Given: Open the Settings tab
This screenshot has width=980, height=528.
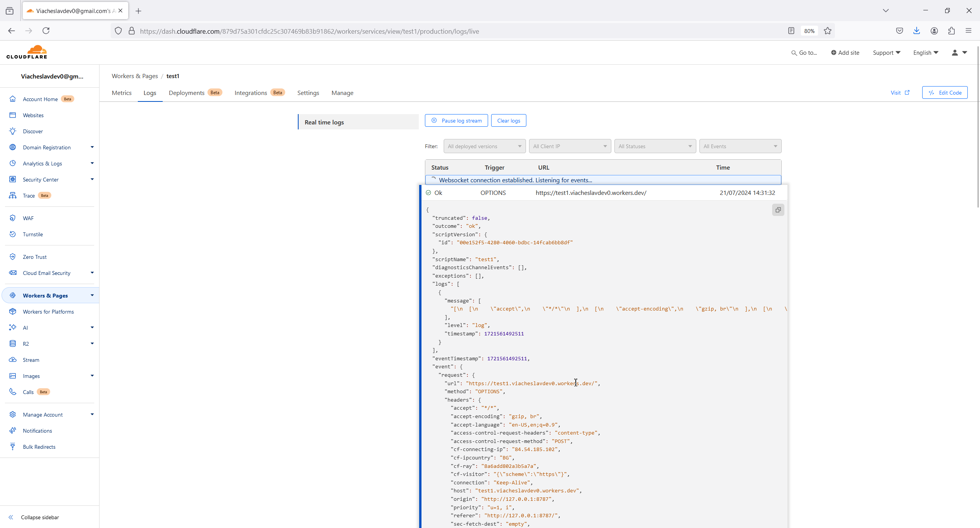Looking at the screenshot, I should pos(308,93).
